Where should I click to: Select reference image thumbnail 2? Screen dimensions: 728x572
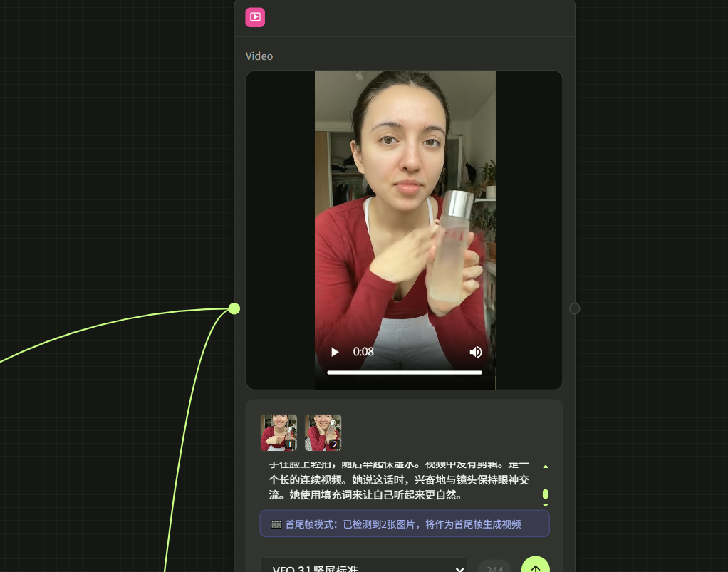click(x=323, y=432)
